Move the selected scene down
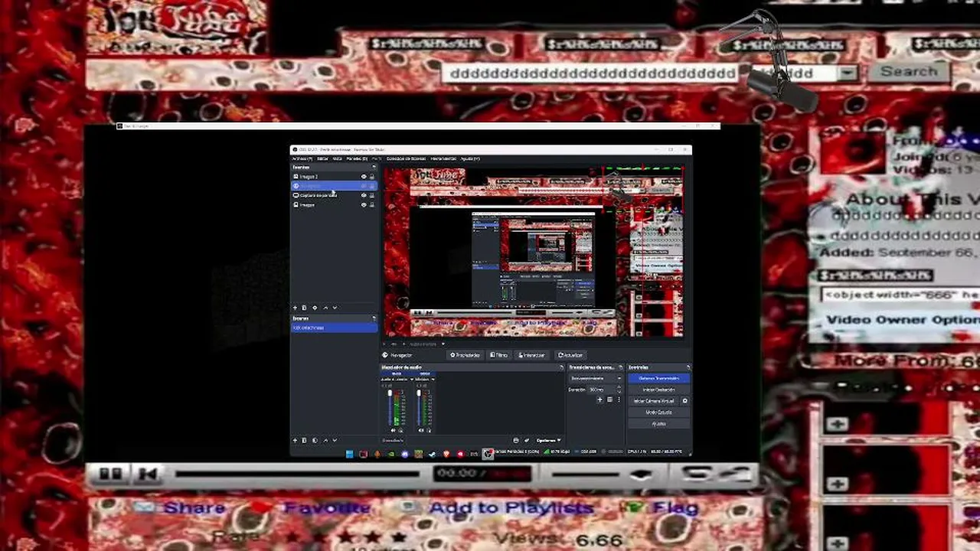This screenshot has height=551, width=980. [x=335, y=440]
